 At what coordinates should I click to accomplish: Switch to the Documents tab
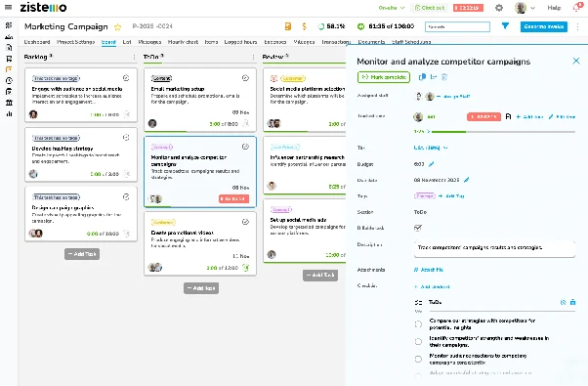371,42
